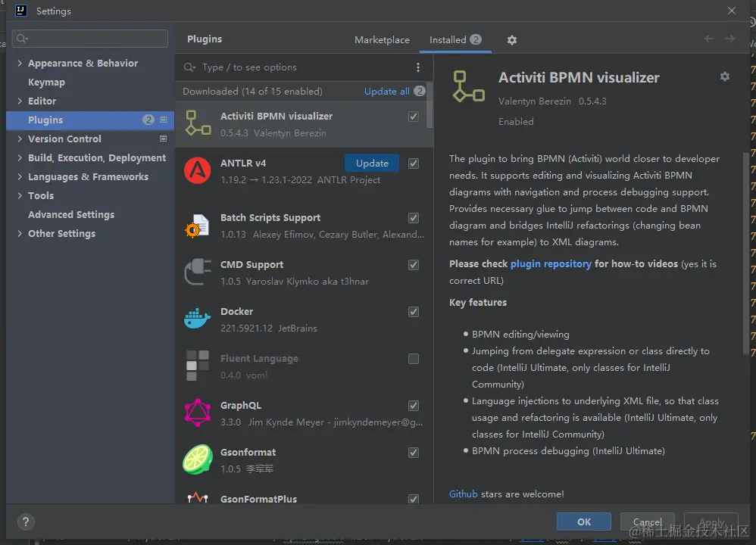
Task: Click the GraphQL pink logo icon
Action: tap(197, 413)
